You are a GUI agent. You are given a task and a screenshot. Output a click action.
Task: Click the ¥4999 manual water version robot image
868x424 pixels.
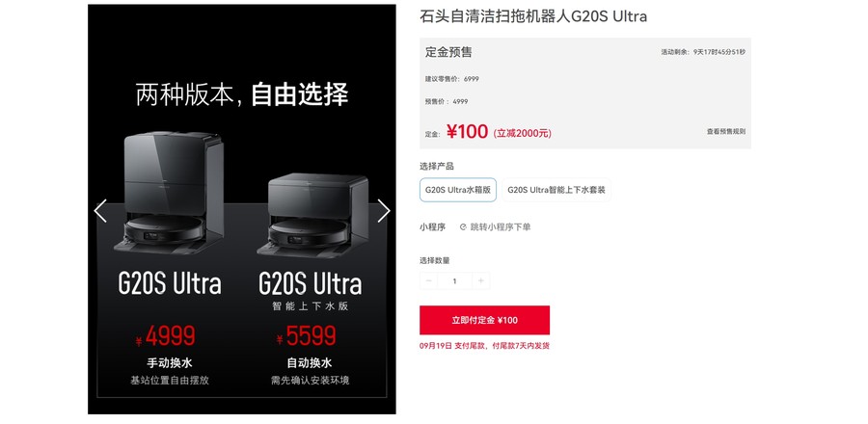click(169, 193)
